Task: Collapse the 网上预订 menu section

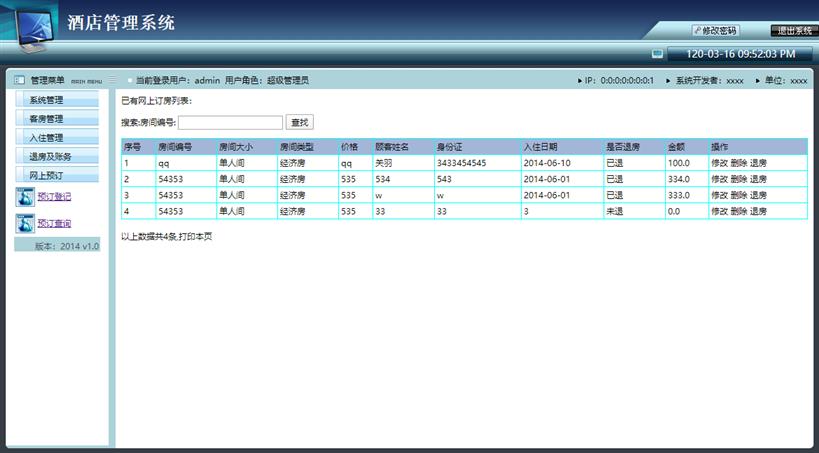Action: (x=57, y=176)
